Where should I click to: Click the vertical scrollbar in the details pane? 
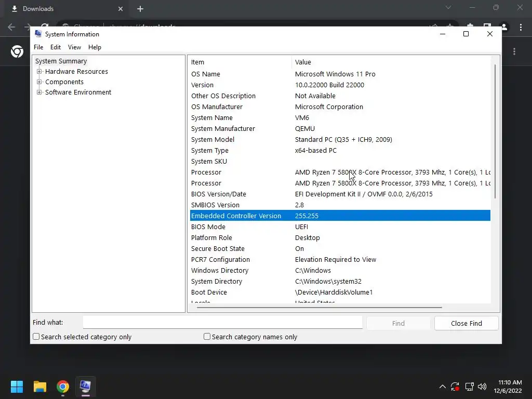tap(495, 131)
